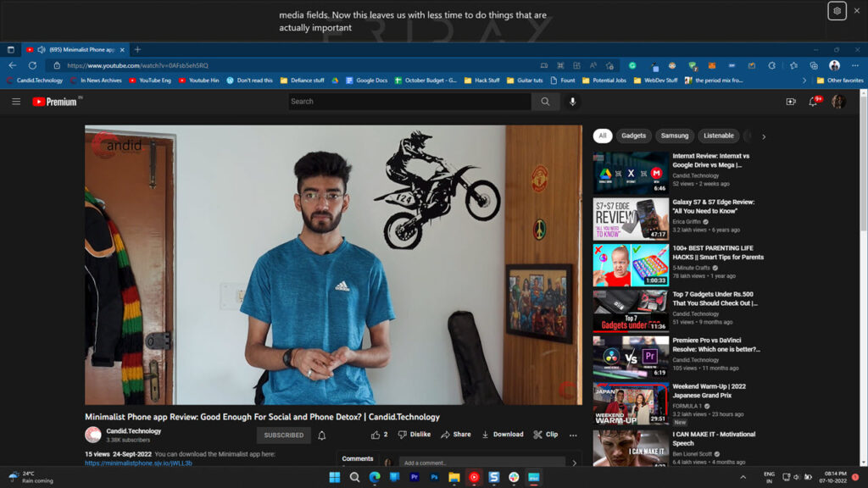Open 100+ Best Parenting Life Hacks thumbnail
The image size is (868, 488).
631,265
